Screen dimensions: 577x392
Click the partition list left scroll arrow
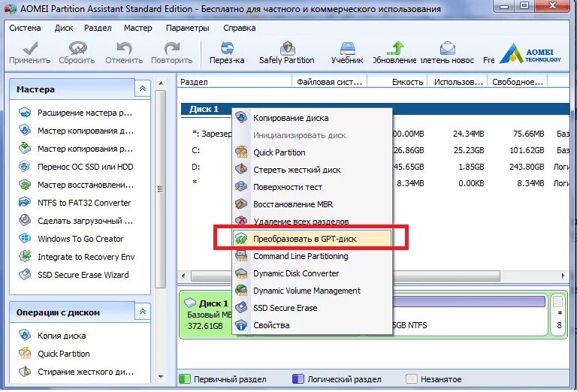[183, 276]
